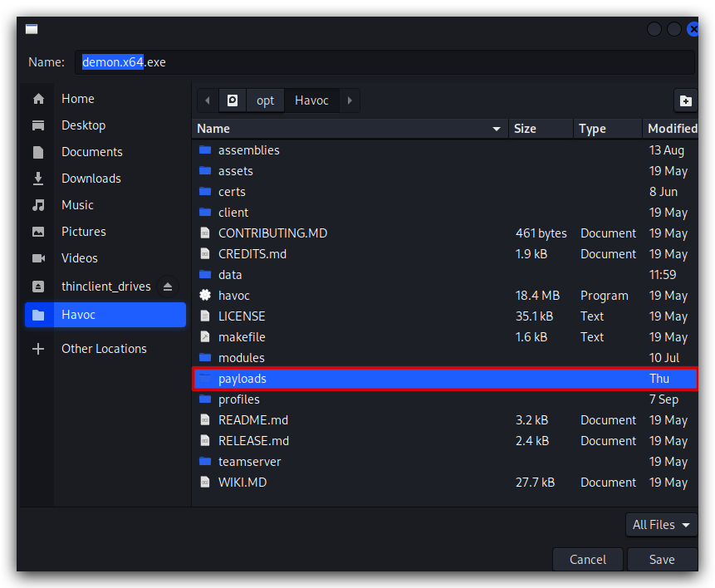The width and height of the screenshot is (715, 588).
Task: Open Other Locations in sidebar
Action: pos(105,349)
